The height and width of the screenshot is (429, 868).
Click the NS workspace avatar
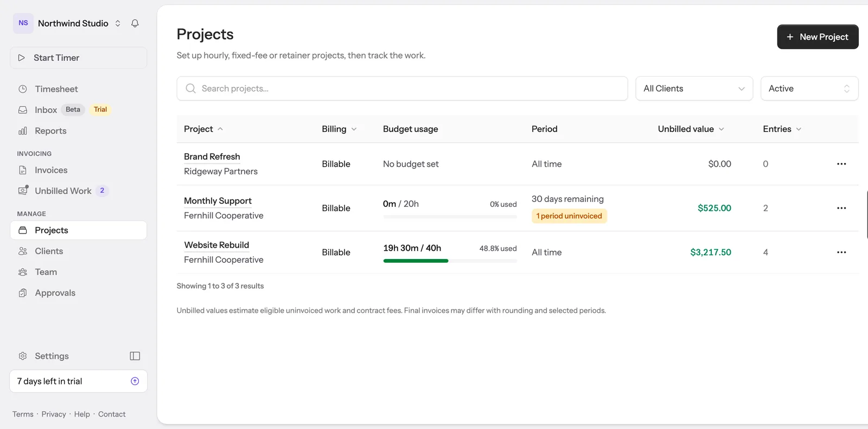pyautogui.click(x=23, y=23)
